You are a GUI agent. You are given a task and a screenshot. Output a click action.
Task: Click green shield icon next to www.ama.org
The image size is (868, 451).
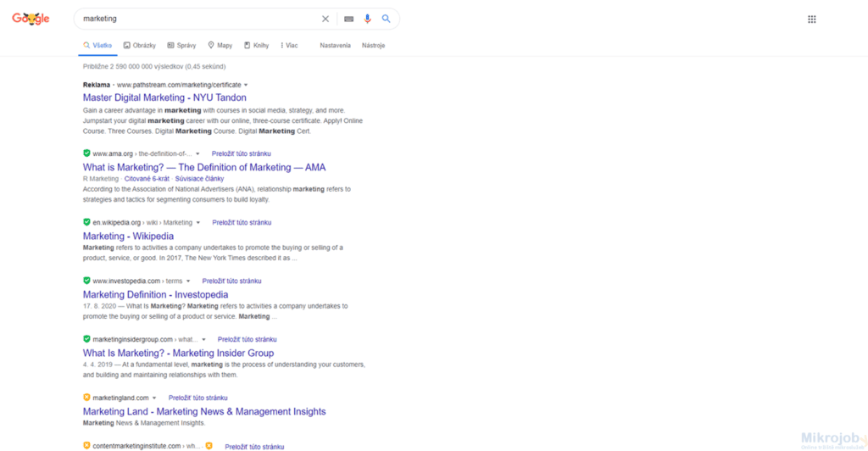(x=86, y=153)
